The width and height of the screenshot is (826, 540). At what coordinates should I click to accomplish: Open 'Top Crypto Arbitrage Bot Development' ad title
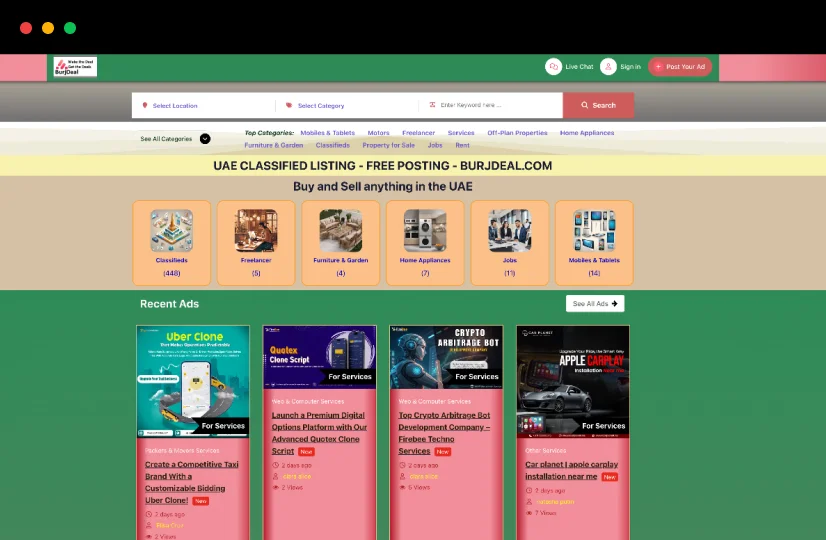tap(444, 433)
